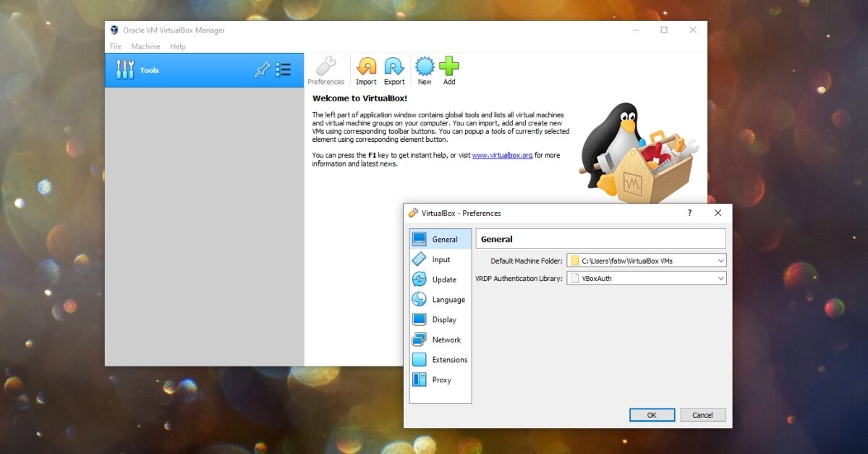Select Network in preferences sidebar
868x454 pixels.
pyautogui.click(x=446, y=340)
